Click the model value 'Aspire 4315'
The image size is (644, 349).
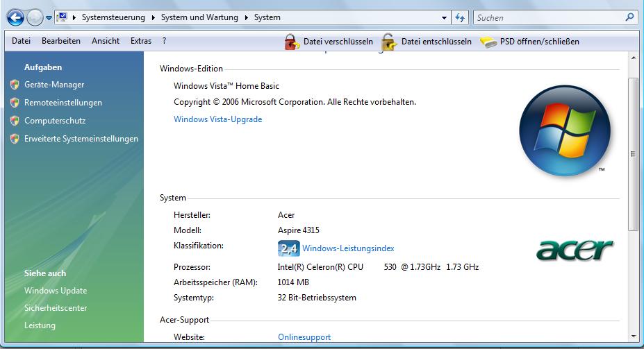click(x=299, y=230)
